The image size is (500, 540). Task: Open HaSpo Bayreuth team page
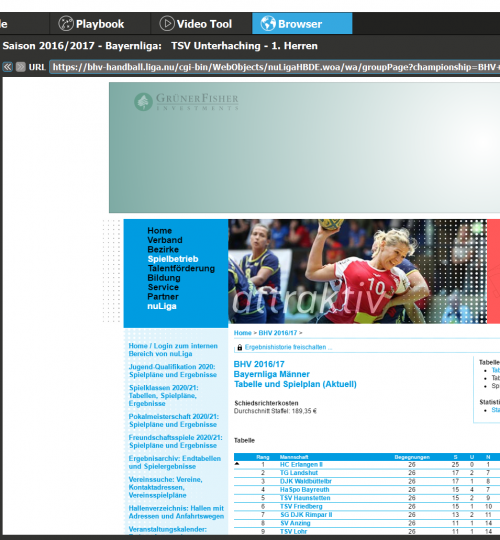(304, 490)
